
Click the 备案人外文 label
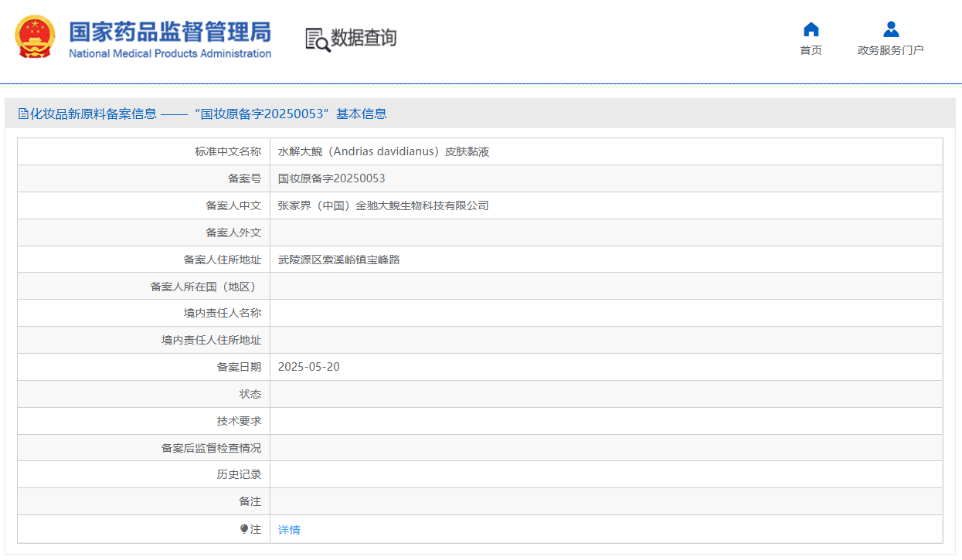pyautogui.click(x=233, y=232)
